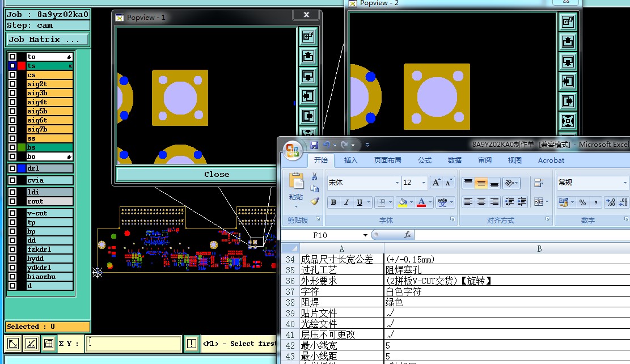
Task: Click the insert function fx icon
Action: 407,235
